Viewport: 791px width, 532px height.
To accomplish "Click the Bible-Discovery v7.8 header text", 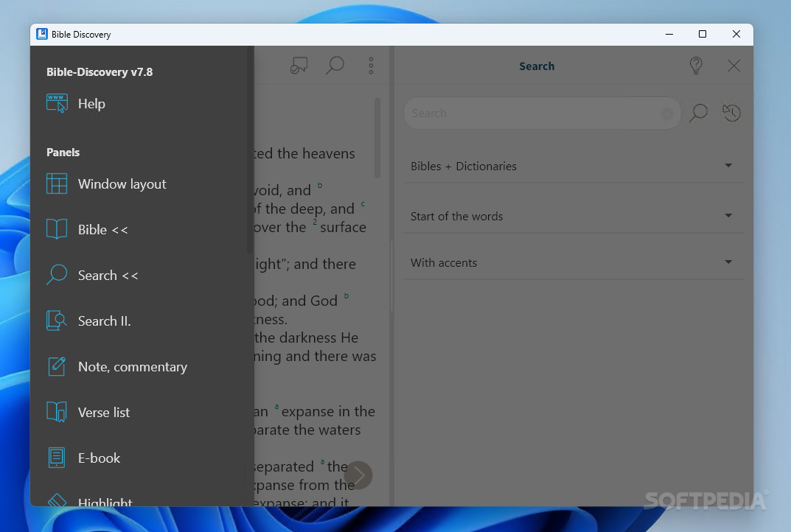I will click(x=100, y=72).
